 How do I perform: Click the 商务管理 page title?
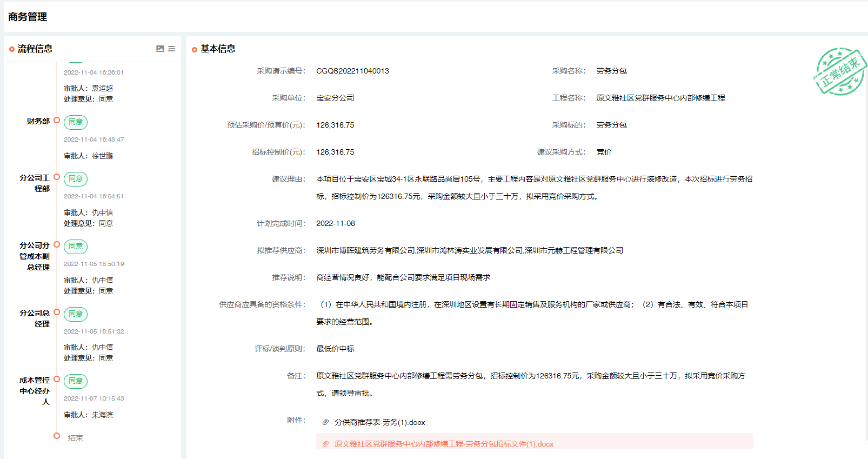(x=28, y=17)
